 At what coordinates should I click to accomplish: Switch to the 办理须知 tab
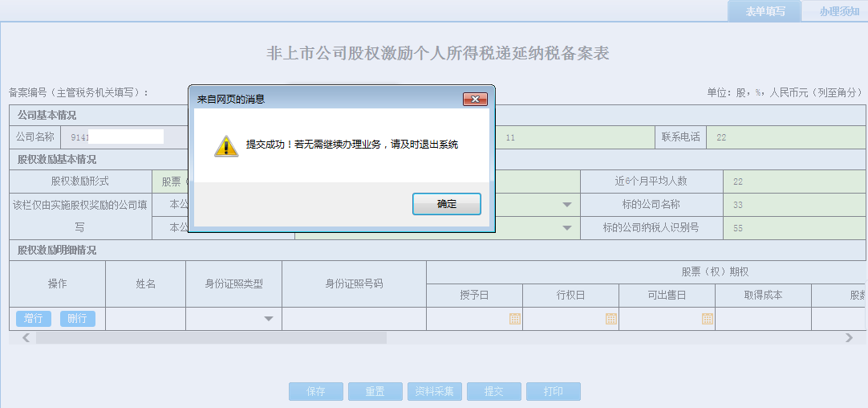click(x=839, y=11)
